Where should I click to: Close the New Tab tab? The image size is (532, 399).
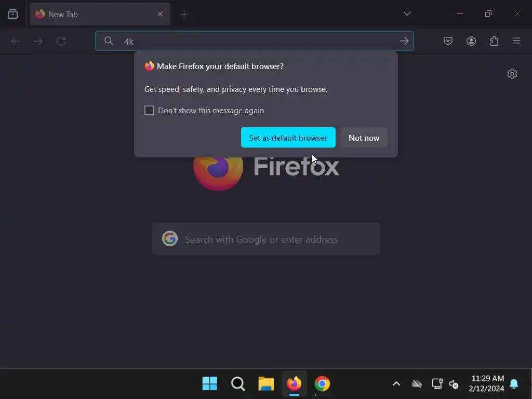[160, 14]
